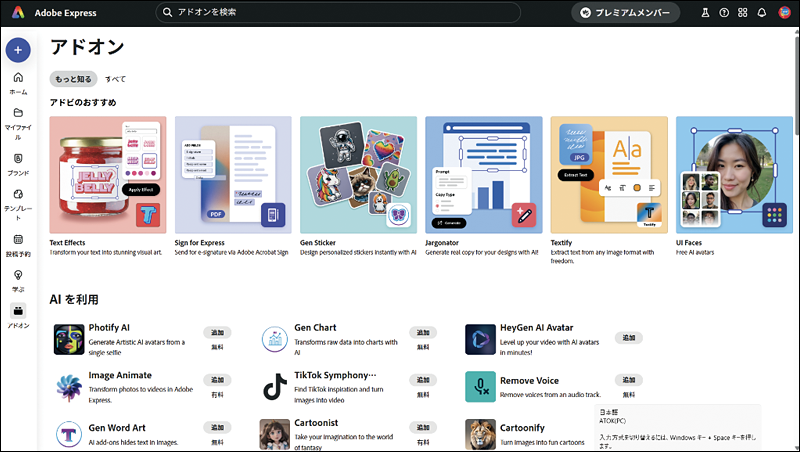Click the Gen Word Art title
This screenshot has width=800, height=452.
click(117, 428)
